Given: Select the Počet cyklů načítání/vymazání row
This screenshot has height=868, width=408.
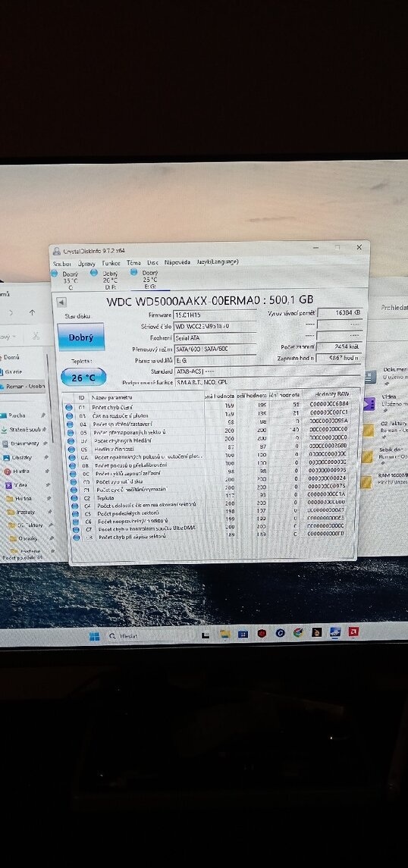Looking at the screenshot, I should click(x=212, y=490).
